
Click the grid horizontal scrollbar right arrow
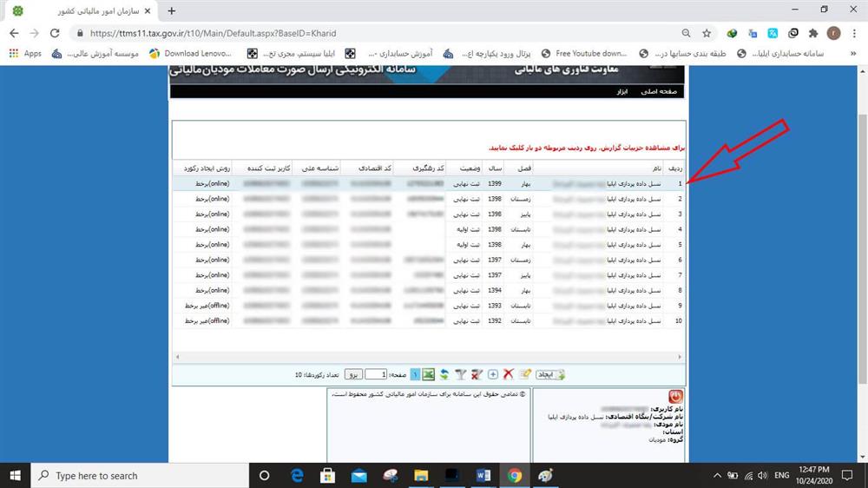(x=680, y=357)
